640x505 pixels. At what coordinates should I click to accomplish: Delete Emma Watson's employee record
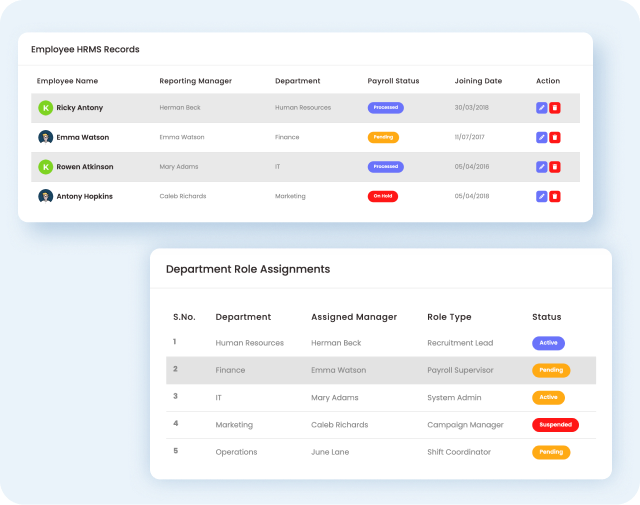point(555,137)
